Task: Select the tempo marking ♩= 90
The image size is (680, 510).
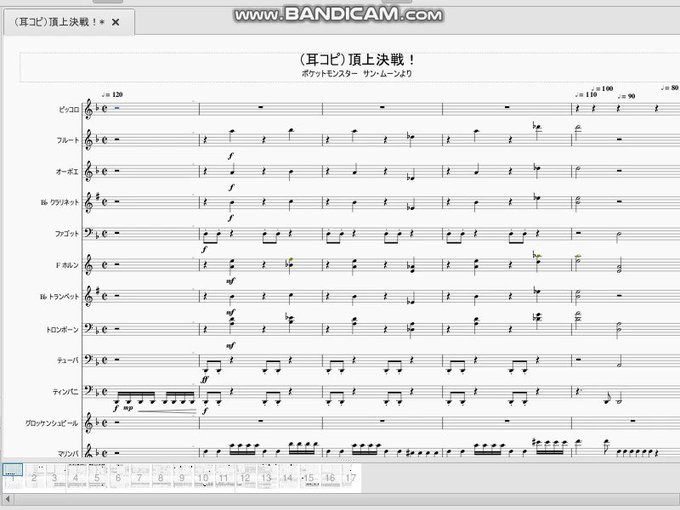Action: click(626, 96)
